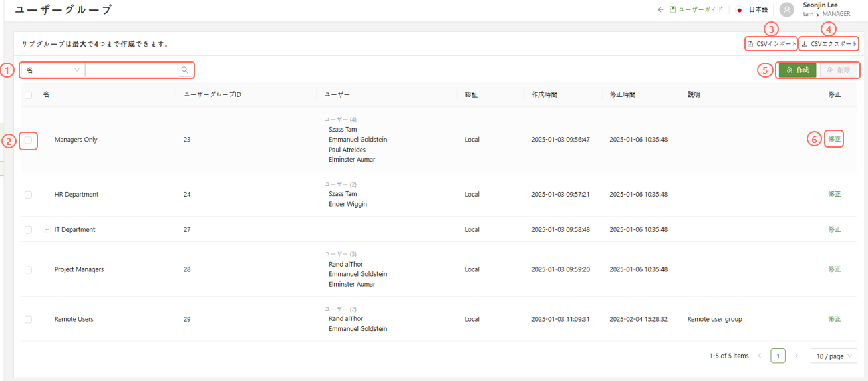Go to the previous page arrow
This screenshot has height=381, width=868.
(760, 356)
